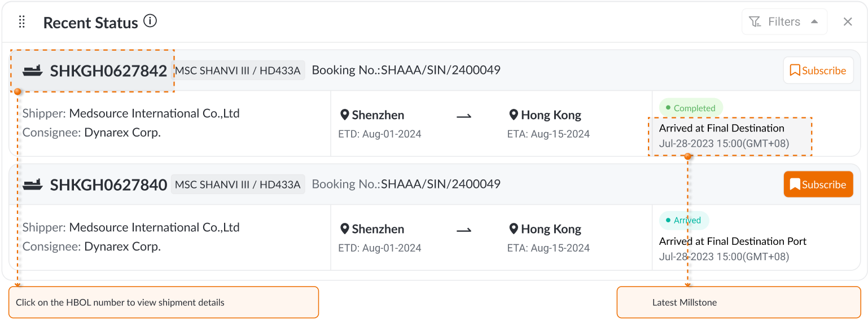Click the ship icon for SHKGH0627840
The width and height of the screenshot is (868, 325).
33,185
